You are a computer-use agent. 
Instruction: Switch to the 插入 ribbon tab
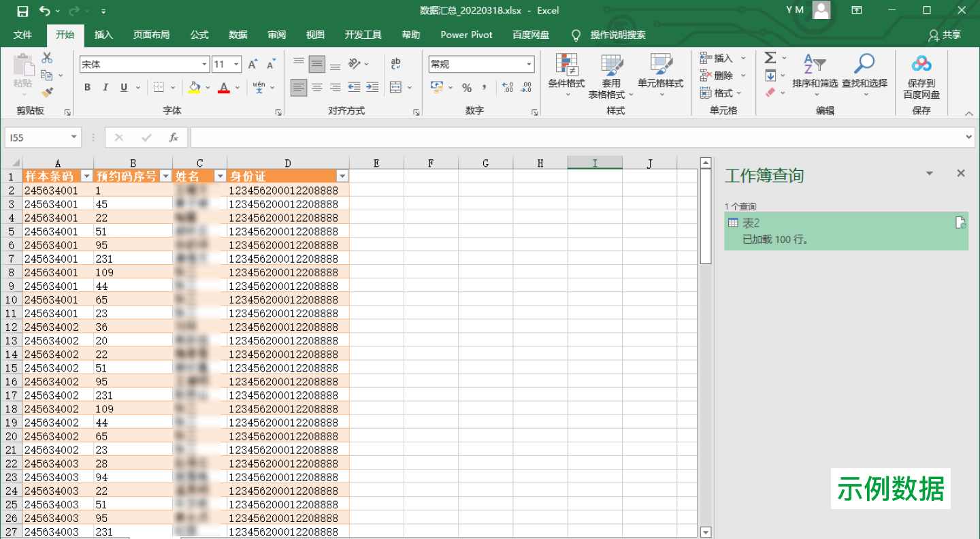pyautogui.click(x=103, y=35)
